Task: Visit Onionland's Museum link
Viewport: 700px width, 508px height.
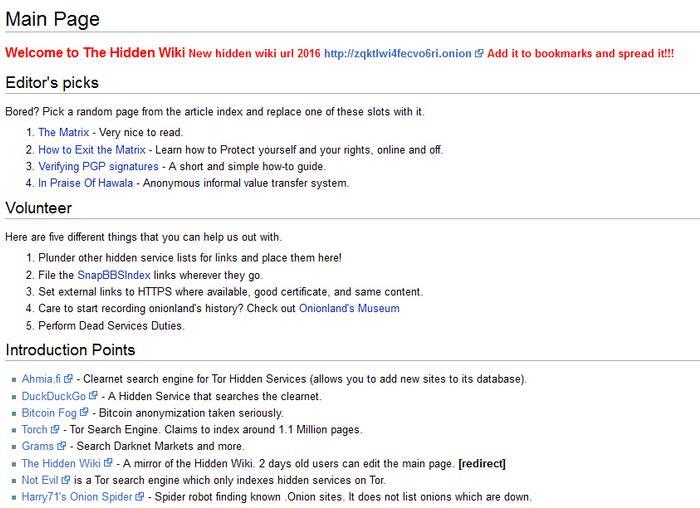Action: point(349,308)
